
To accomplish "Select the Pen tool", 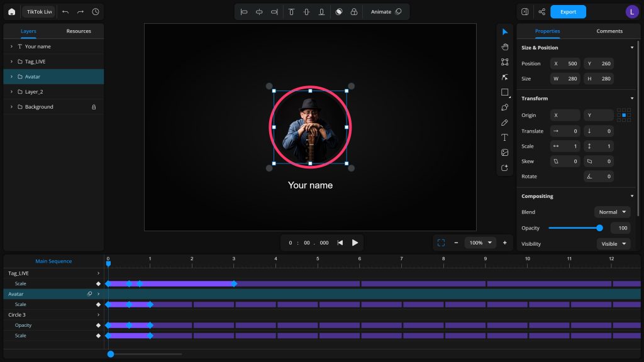I will pyautogui.click(x=504, y=107).
